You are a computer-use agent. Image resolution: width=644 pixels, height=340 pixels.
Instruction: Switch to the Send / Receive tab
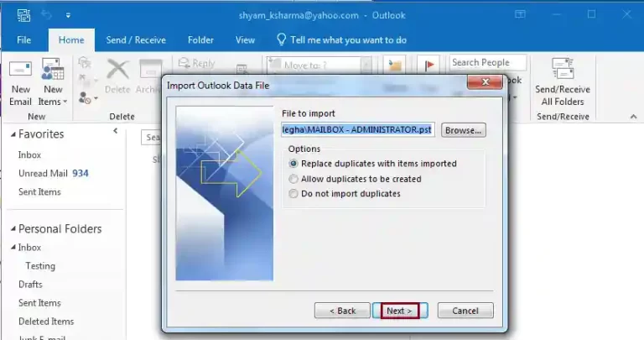pyautogui.click(x=136, y=40)
